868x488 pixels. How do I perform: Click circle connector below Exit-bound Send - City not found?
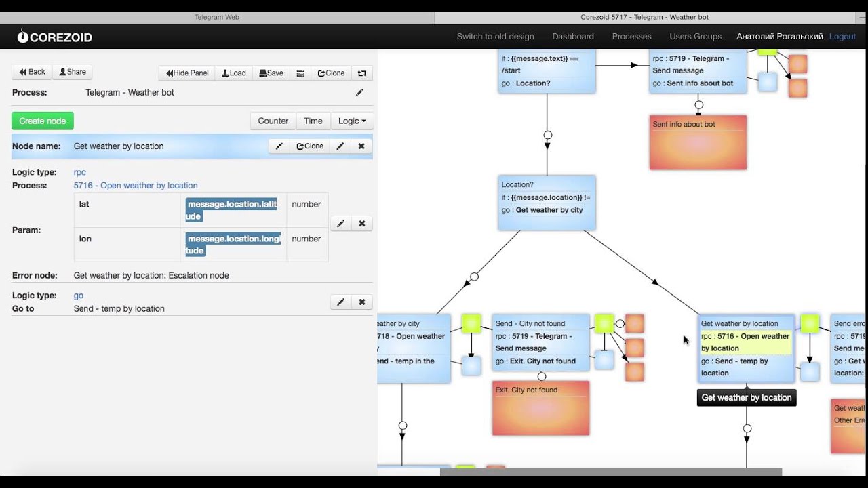click(541, 376)
